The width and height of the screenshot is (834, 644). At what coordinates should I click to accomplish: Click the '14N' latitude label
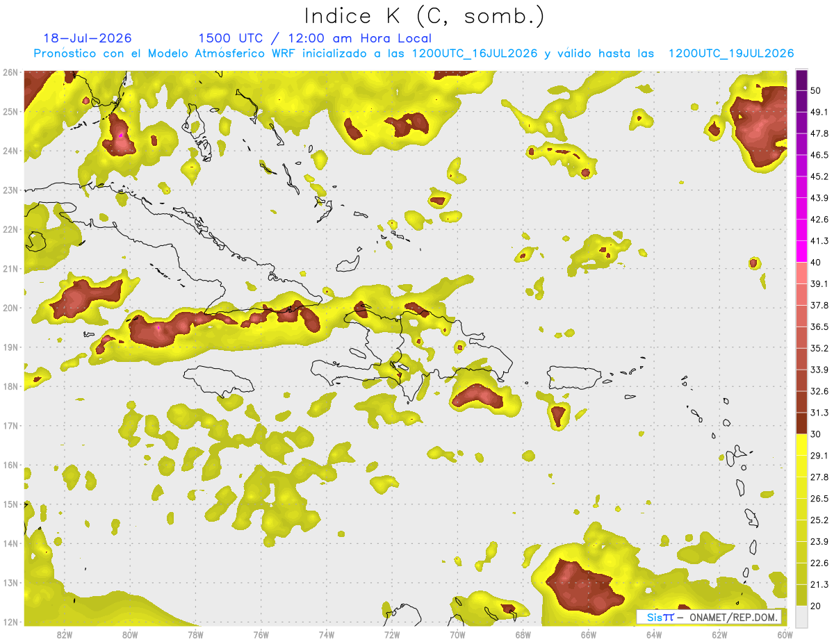pyautogui.click(x=10, y=543)
